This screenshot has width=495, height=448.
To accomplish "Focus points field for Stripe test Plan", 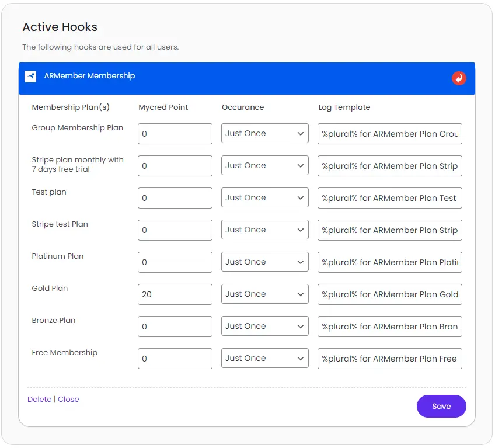I will (x=175, y=230).
